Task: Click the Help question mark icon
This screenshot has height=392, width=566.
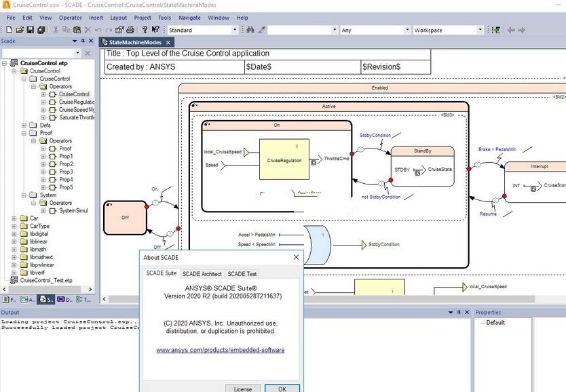Action: (x=145, y=30)
